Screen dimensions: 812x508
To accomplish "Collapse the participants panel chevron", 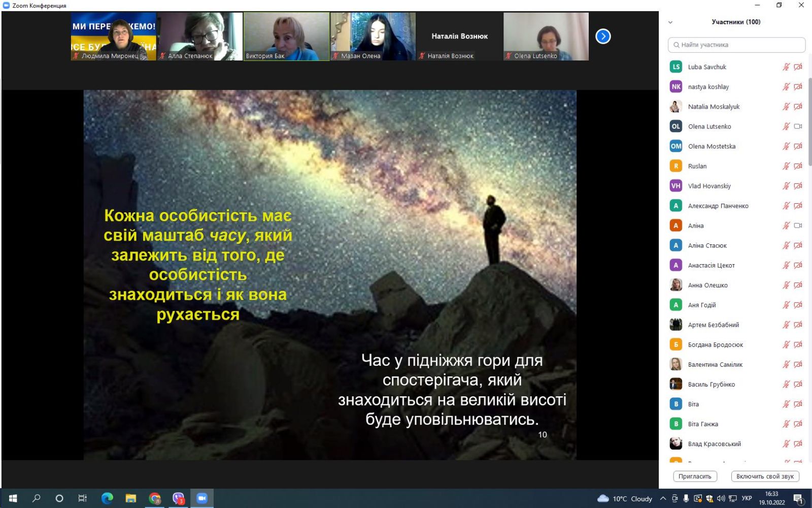I will tap(670, 22).
